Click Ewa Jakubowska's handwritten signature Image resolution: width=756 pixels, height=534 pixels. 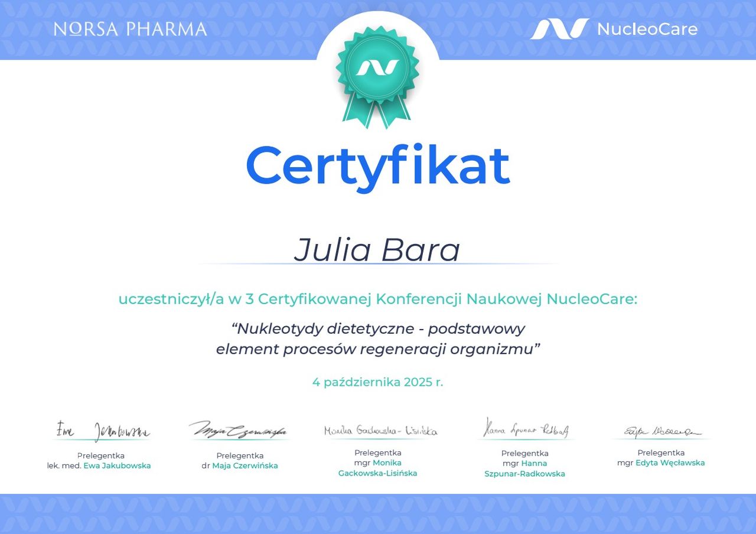tap(103, 431)
